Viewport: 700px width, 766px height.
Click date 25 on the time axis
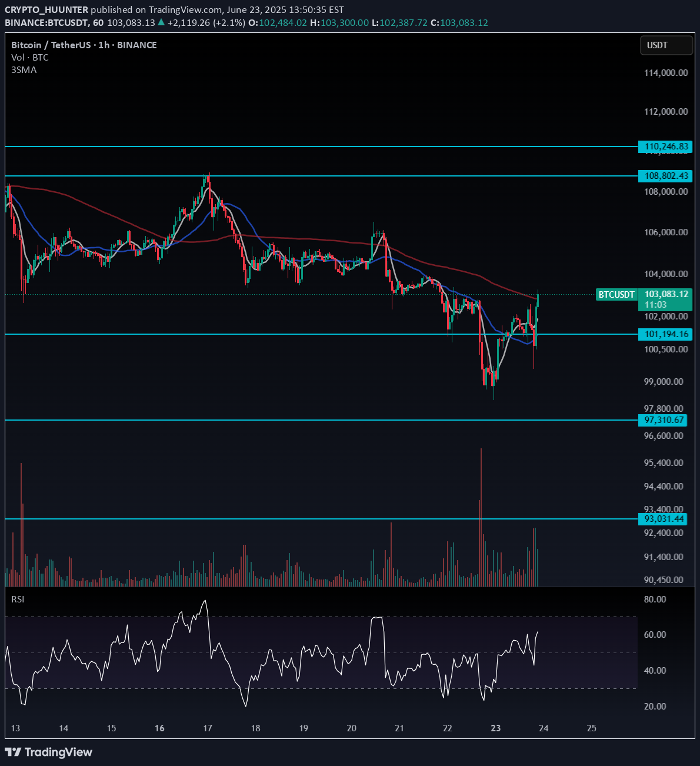click(592, 728)
